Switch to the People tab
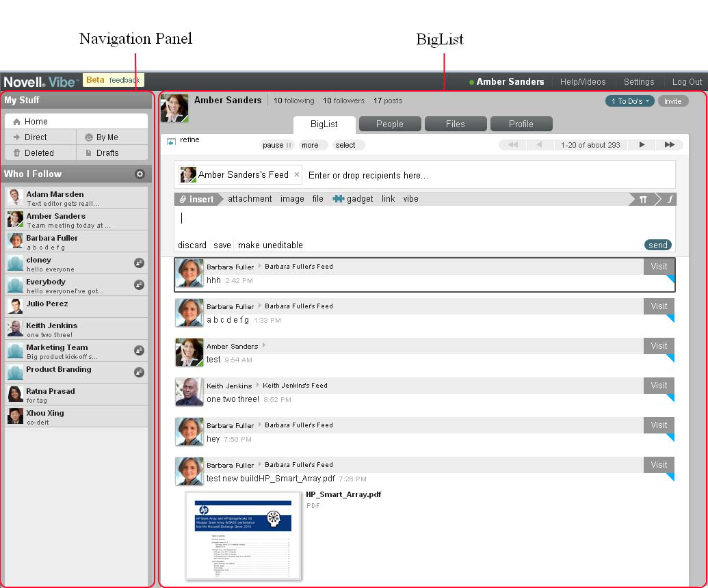The image size is (708, 588). point(389,124)
